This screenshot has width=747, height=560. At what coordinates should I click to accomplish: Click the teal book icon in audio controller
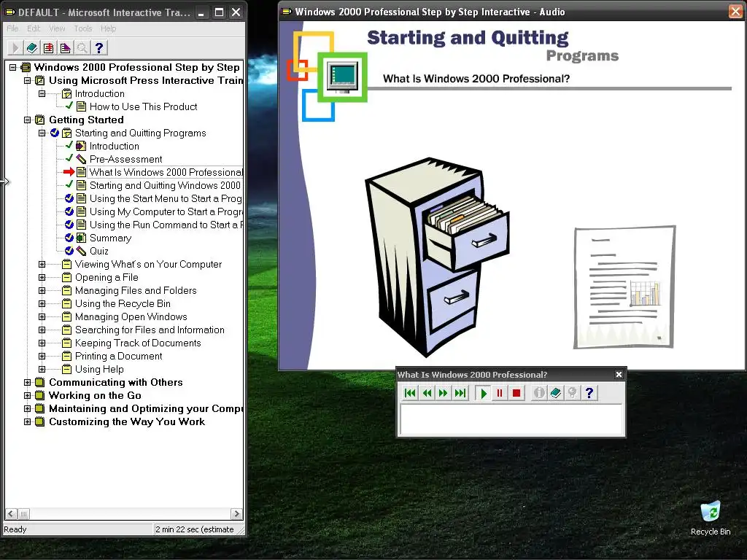point(555,393)
